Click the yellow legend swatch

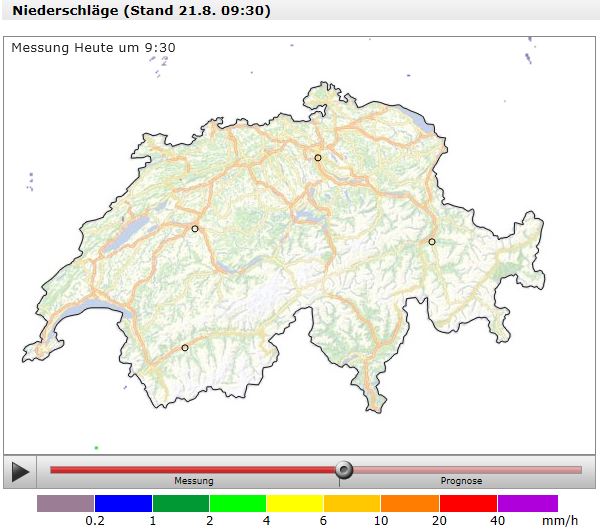click(295, 503)
